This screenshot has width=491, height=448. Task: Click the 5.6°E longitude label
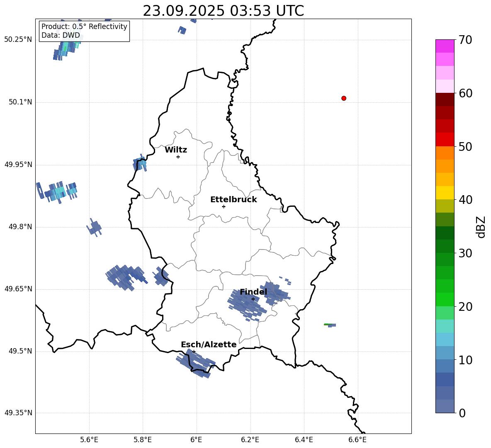pos(89,440)
